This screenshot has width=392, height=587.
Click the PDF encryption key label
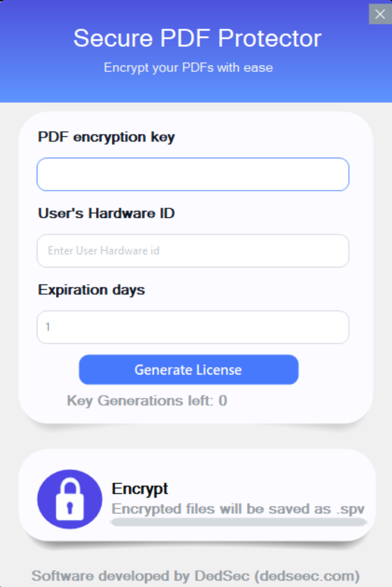[107, 137]
